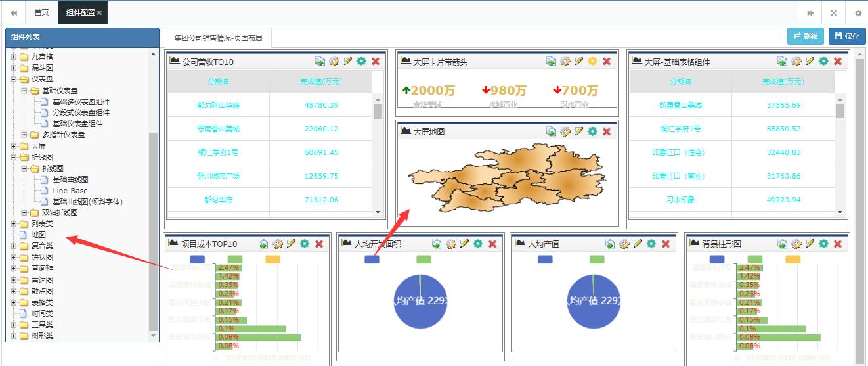
Task: Click the 刷新 refresh button
Action: (805, 36)
